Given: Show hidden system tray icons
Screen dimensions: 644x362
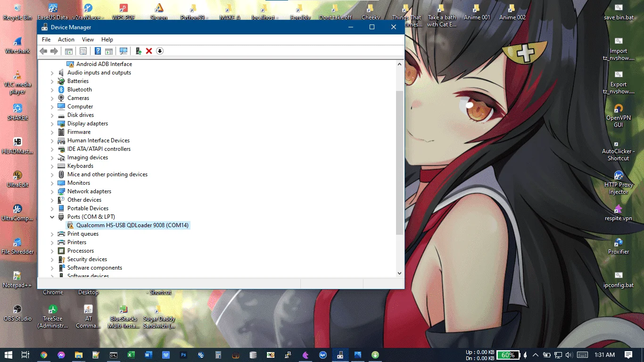Looking at the screenshot, I should coord(536,354).
